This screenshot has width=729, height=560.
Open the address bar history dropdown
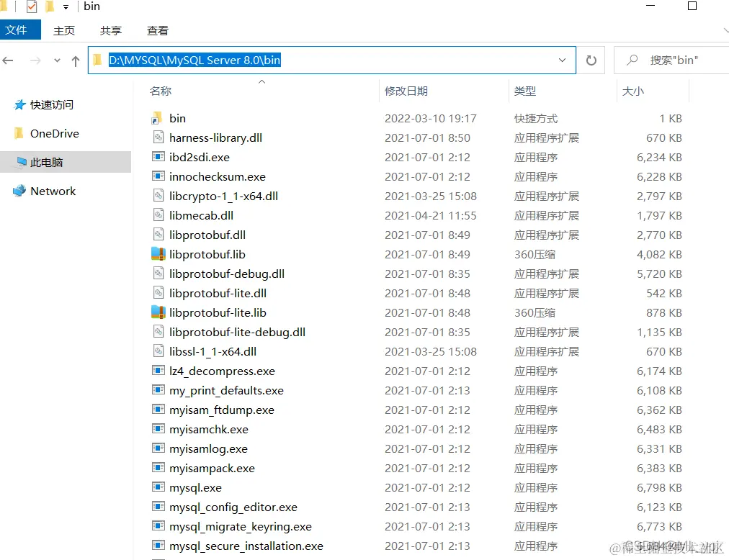562,60
